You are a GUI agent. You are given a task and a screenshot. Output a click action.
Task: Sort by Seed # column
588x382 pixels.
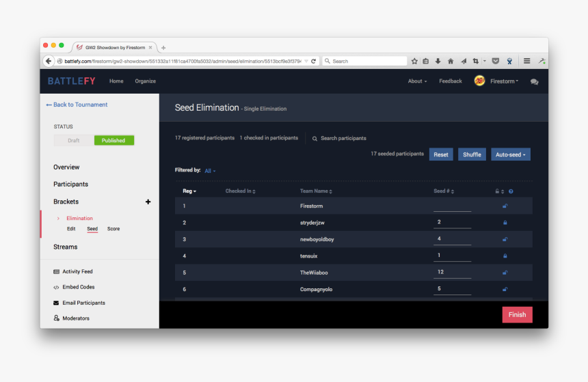coord(444,191)
